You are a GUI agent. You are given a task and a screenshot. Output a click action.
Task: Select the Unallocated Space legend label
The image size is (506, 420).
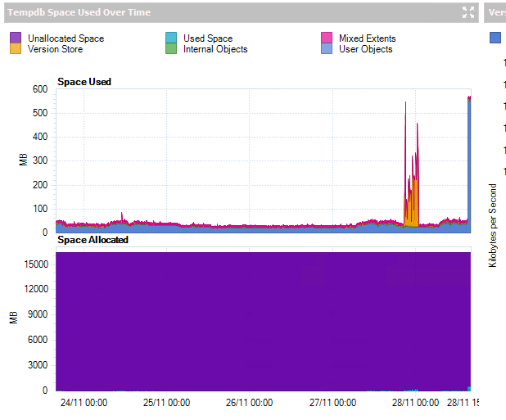[66, 38]
